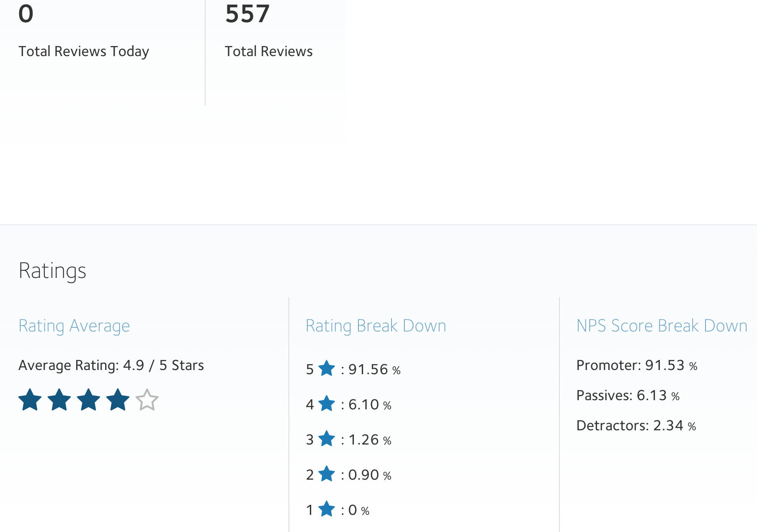Click the star icon in the 0.90% row

327,474
